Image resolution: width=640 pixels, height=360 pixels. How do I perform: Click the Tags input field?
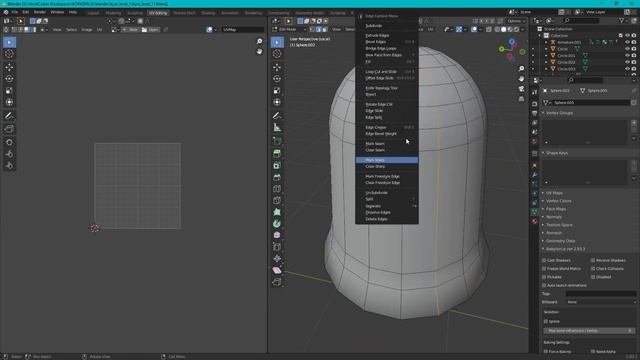click(601, 294)
